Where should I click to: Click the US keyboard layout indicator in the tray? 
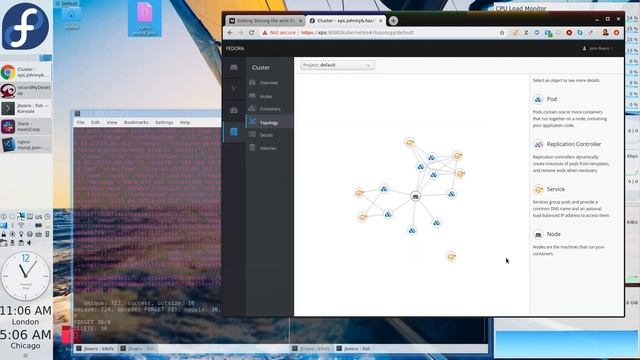38,217
